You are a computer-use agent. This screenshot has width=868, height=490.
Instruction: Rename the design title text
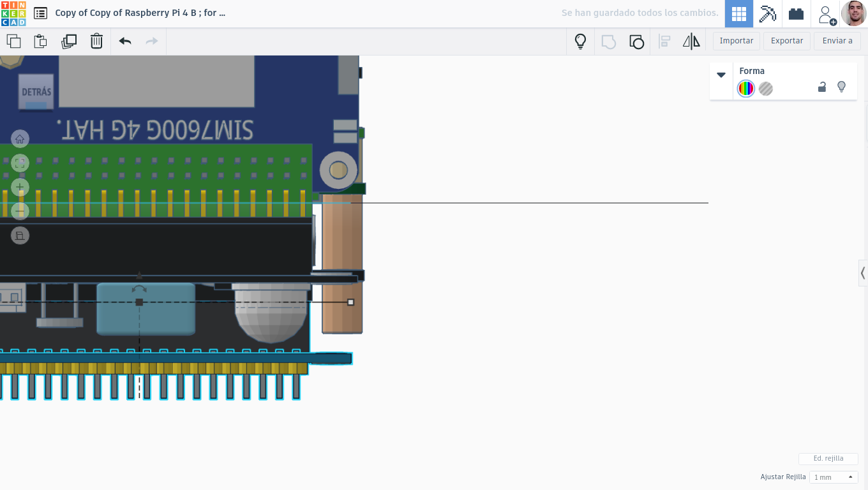click(140, 13)
